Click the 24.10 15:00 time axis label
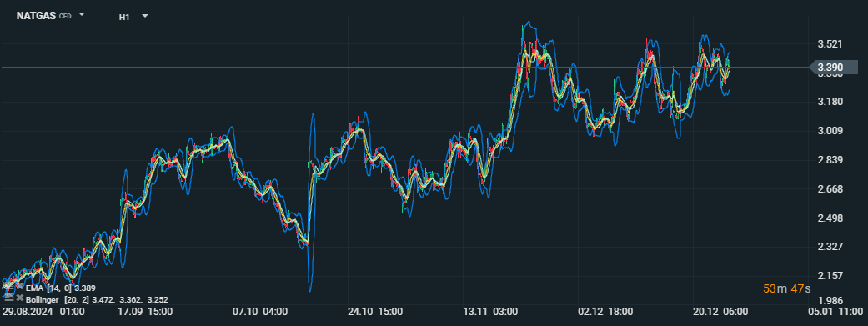The height and width of the screenshot is (326, 868). pos(375,312)
